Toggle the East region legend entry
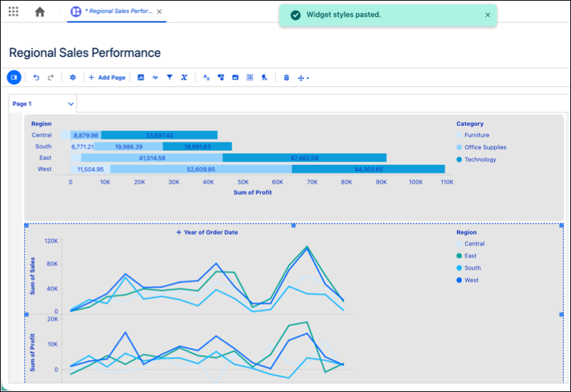 (x=466, y=256)
